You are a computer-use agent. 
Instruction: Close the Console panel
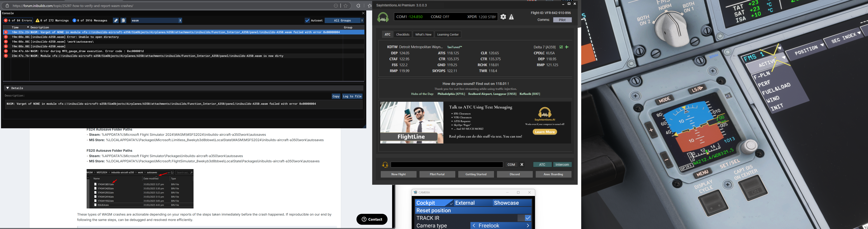coord(363,13)
